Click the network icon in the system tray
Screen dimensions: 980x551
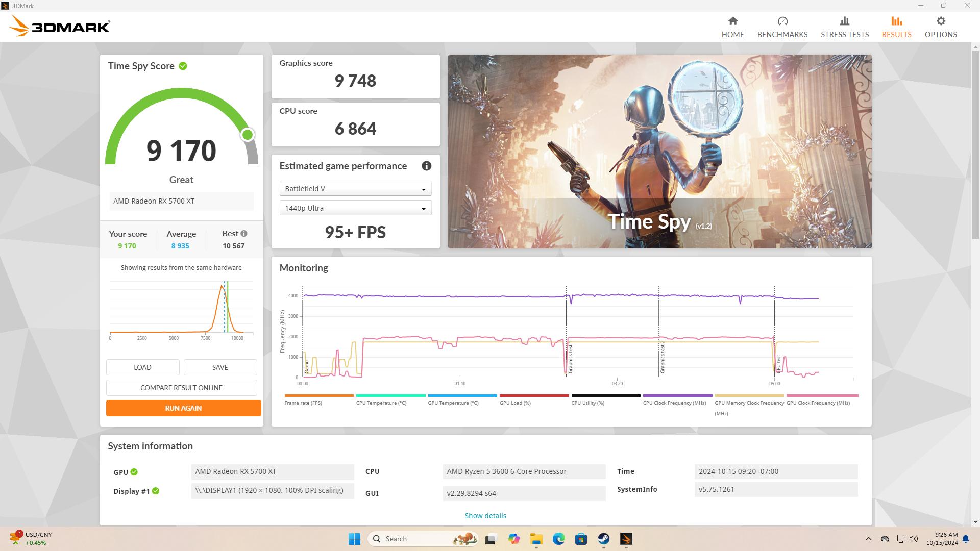pos(901,539)
